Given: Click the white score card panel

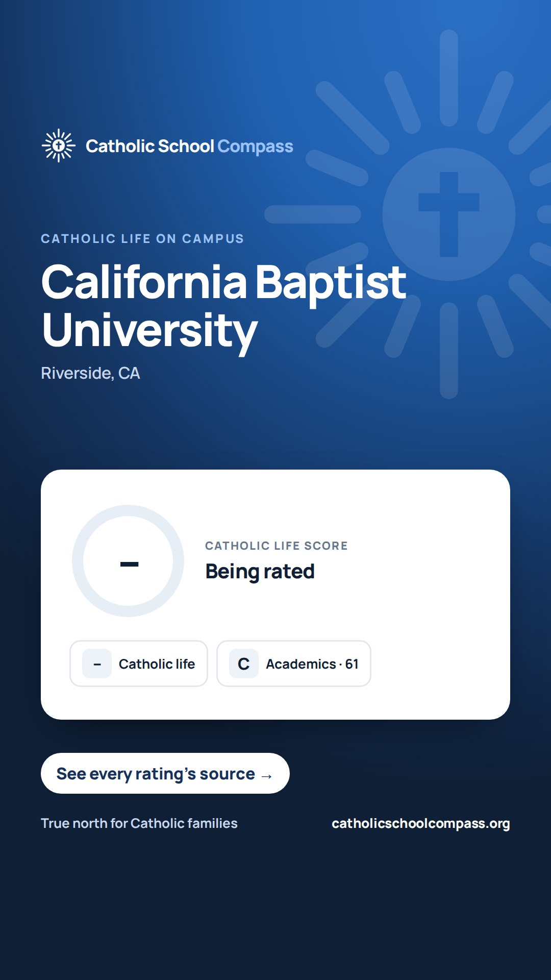Looking at the screenshot, I should click(x=275, y=595).
